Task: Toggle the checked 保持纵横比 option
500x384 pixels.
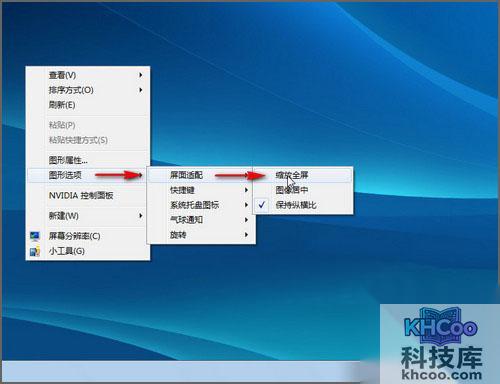Action: coord(303,205)
